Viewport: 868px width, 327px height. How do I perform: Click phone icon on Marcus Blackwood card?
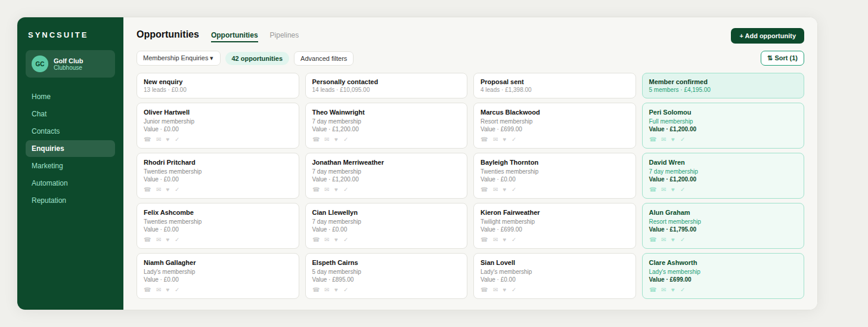click(x=484, y=139)
